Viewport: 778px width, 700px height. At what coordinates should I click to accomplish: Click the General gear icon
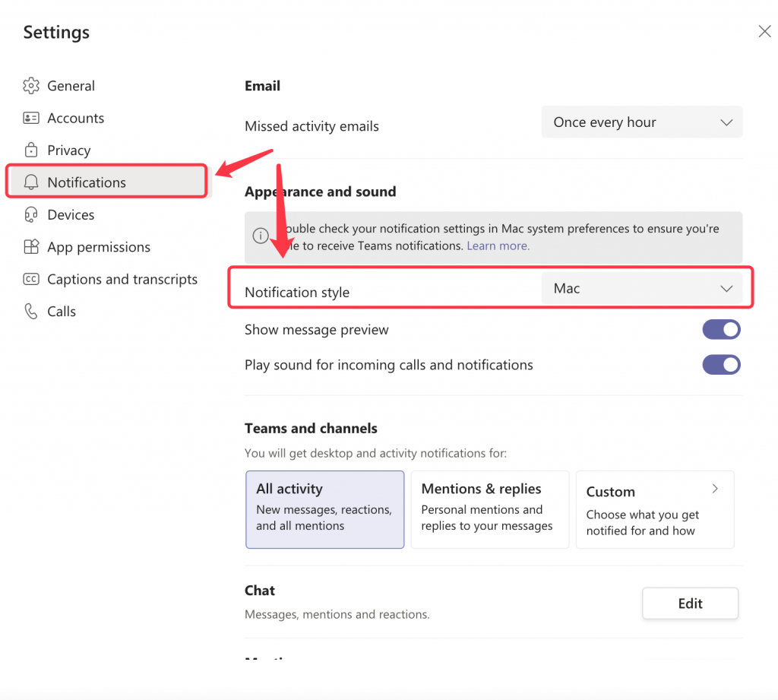[31, 86]
